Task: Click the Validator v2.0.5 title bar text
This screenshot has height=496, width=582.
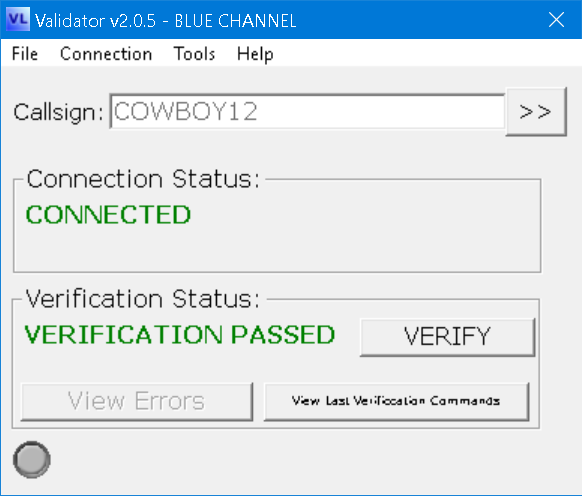Action: point(166,20)
